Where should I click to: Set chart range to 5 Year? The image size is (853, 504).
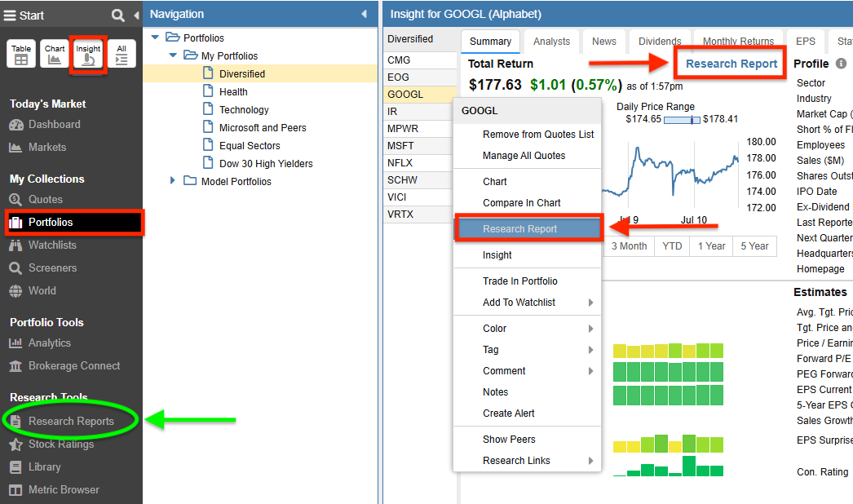coord(754,246)
